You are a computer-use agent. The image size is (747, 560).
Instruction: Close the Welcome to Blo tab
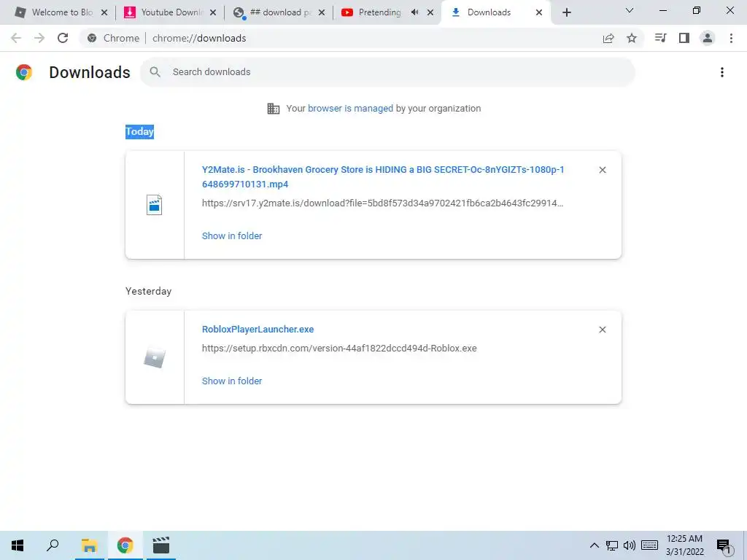click(104, 12)
